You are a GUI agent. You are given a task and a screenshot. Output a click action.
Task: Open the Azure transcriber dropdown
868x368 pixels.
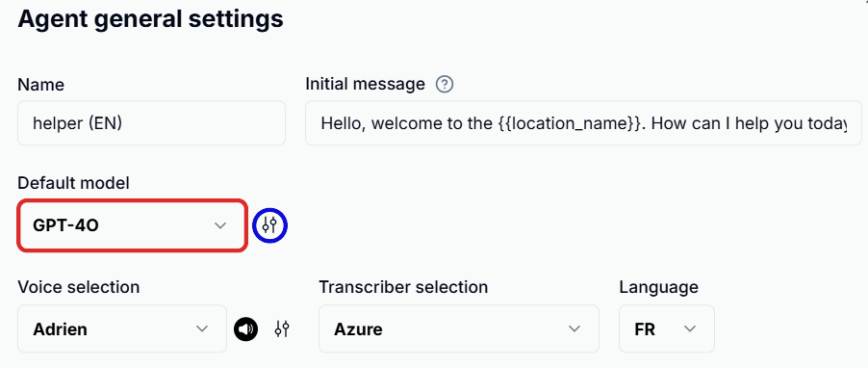(x=459, y=329)
